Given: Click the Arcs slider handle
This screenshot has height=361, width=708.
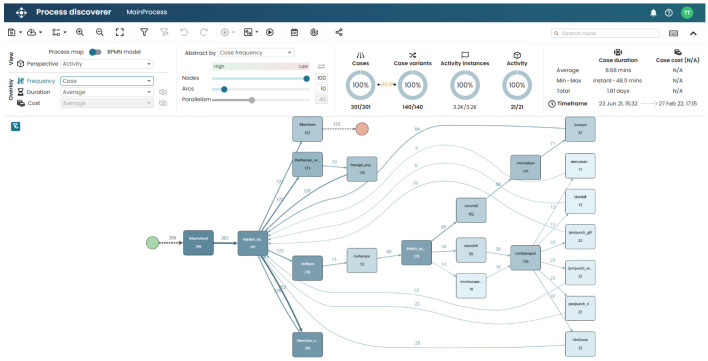Looking at the screenshot, I should [x=224, y=89].
